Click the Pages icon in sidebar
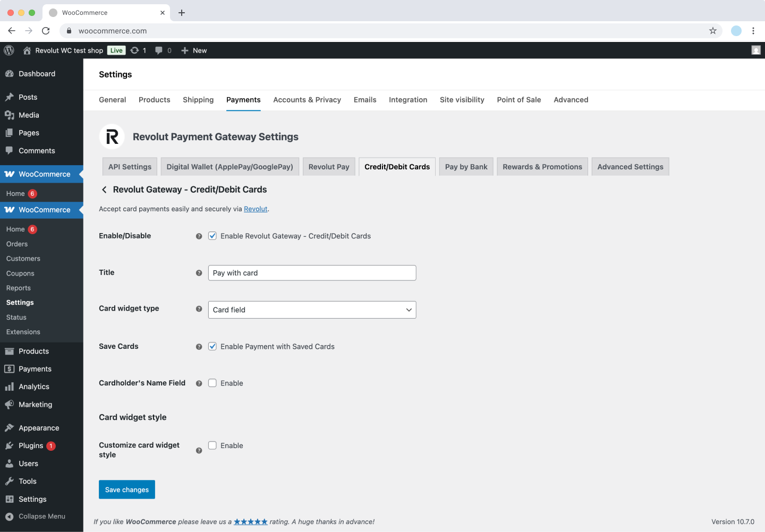Viewport: 765px width, 532px height. click(x=9, y=133)
